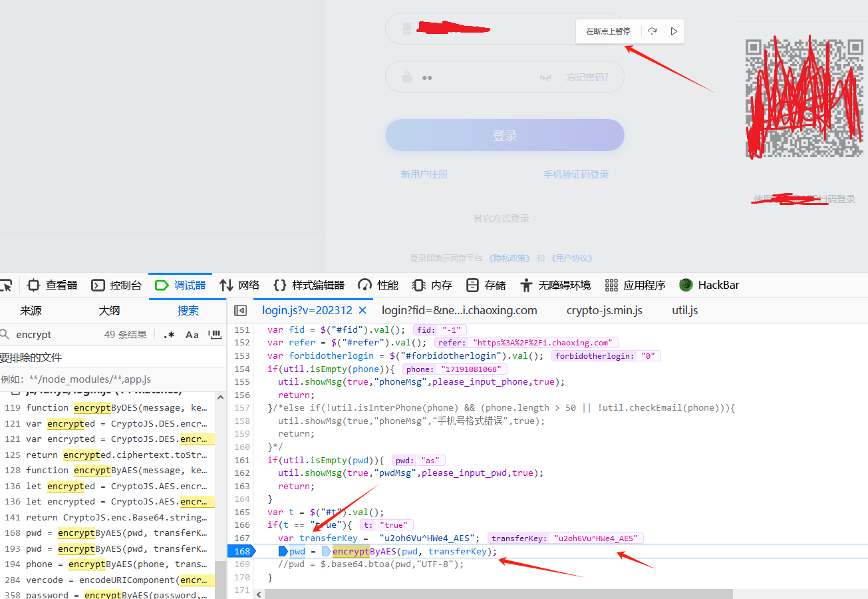Open the 无障碍环境 accessibility panel
The image size is (868, 599).
tap(555, 286)
